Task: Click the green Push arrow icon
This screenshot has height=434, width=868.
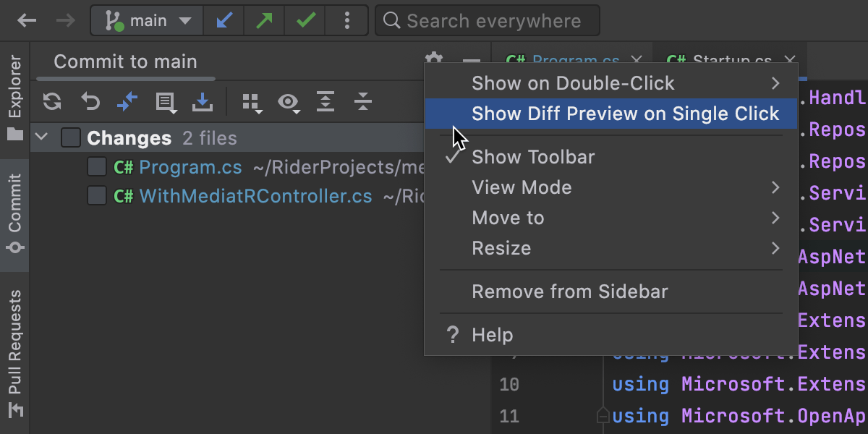Action: [265, 20]
